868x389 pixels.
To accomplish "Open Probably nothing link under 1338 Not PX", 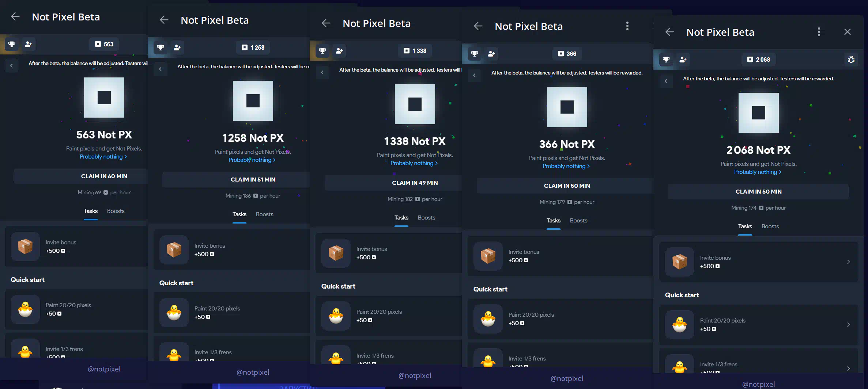I will tap(414, 163).
